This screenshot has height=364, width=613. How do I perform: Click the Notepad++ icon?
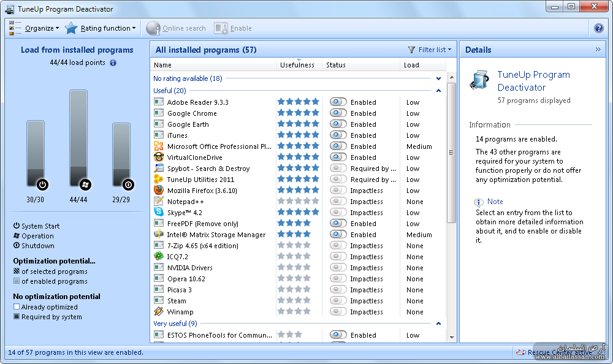(x=159, y=201)
